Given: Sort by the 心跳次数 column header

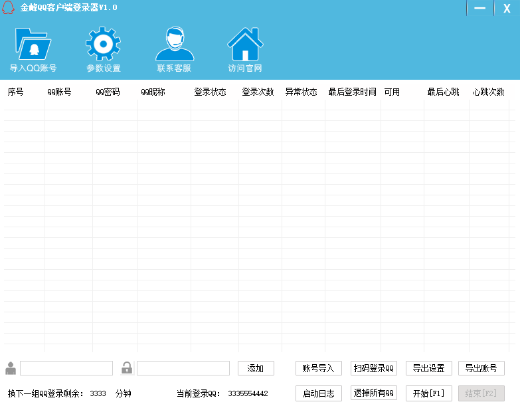Looking at the screenshot, I should (489, 92).
